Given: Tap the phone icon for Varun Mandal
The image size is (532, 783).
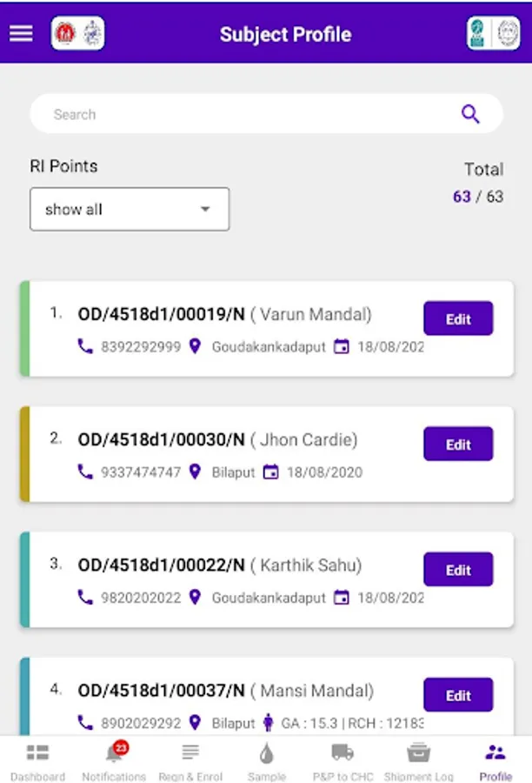Looking at the screenshot, I should [85, 346].
